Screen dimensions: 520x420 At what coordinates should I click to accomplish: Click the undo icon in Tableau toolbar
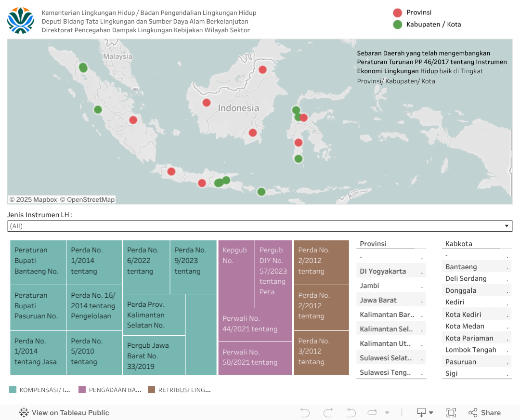305,412
